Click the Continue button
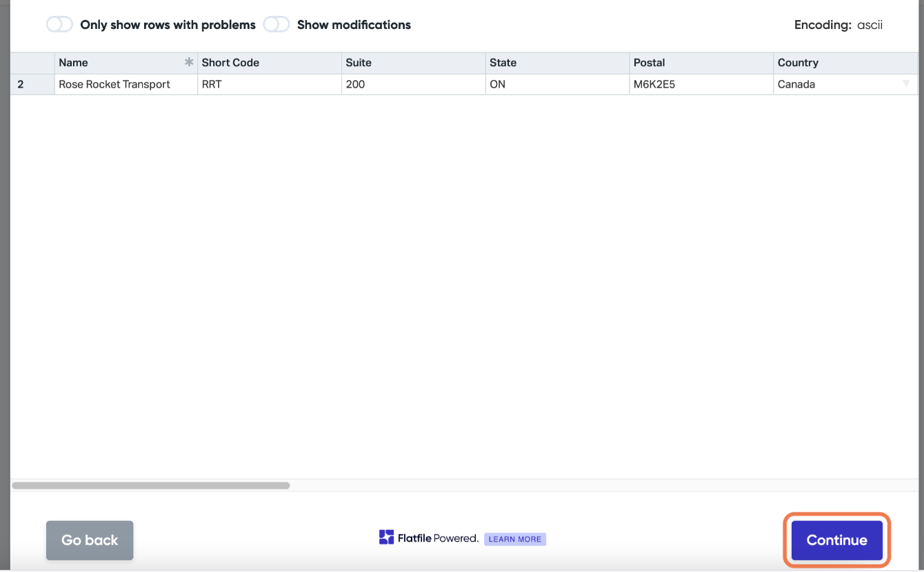924x572 pixels. tap(836, 540)
